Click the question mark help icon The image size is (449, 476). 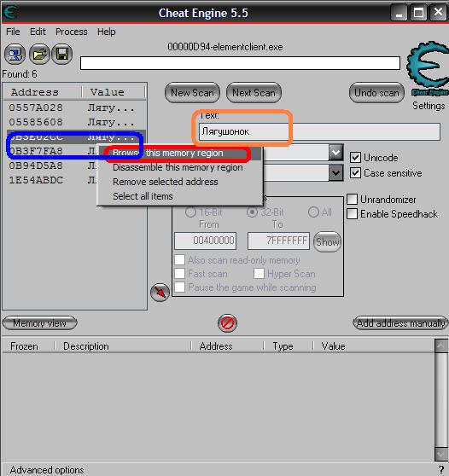point(441,470)
